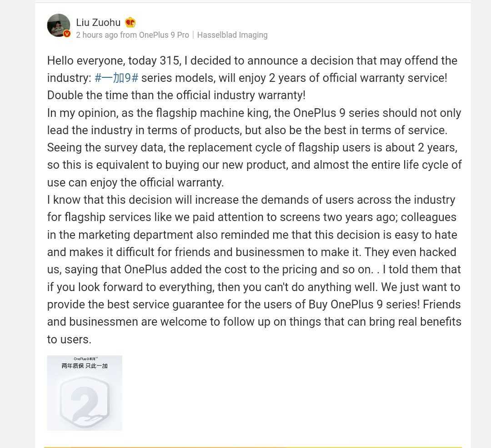Click the 'Seeing the survey data' line
The width and height of the screenshot is (491, 448).
click(x=252, y=147)
